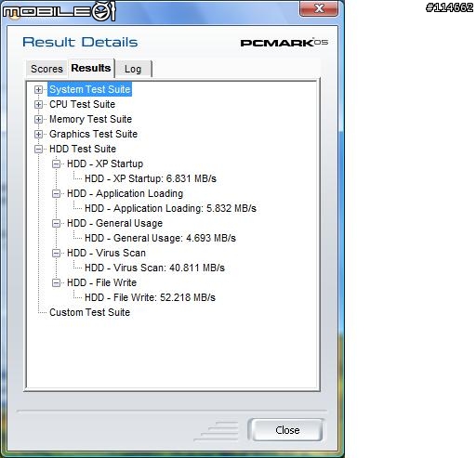The height and width of the screenshot is (458, 476).
Task: Select the Memory Test Suite row
Action: (x=90, y=119)
